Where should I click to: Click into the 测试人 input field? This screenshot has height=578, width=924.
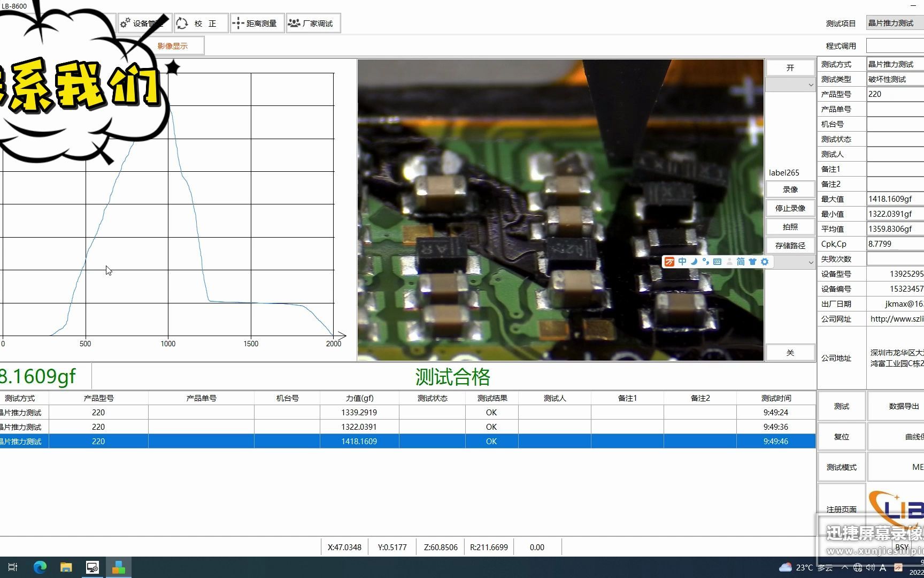pos(895,154)
